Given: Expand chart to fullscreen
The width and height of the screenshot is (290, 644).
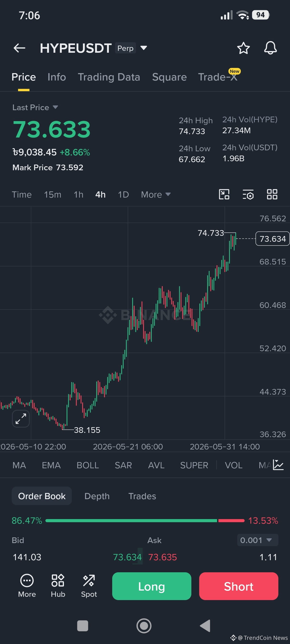Looking at the screenshot, I should (21, 419).
